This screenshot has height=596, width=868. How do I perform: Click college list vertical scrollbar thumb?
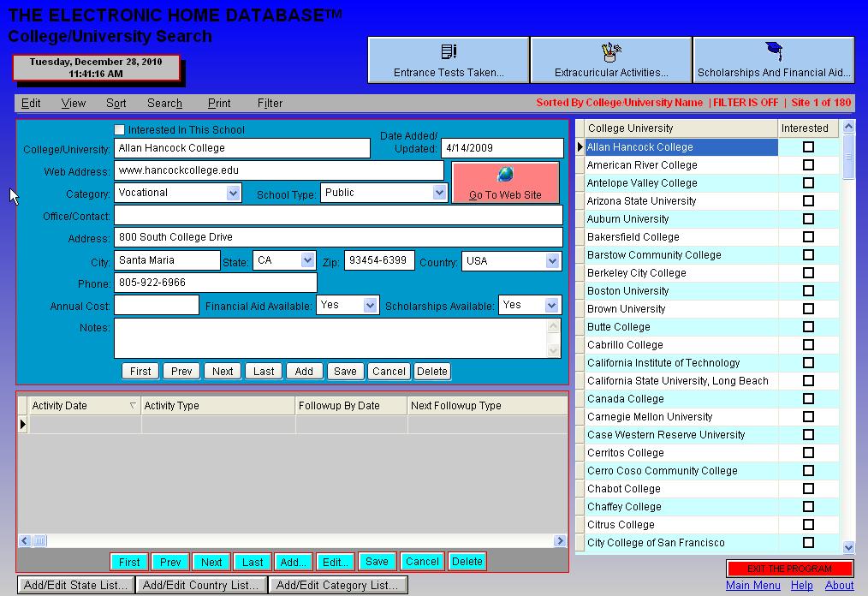(848, 157)
